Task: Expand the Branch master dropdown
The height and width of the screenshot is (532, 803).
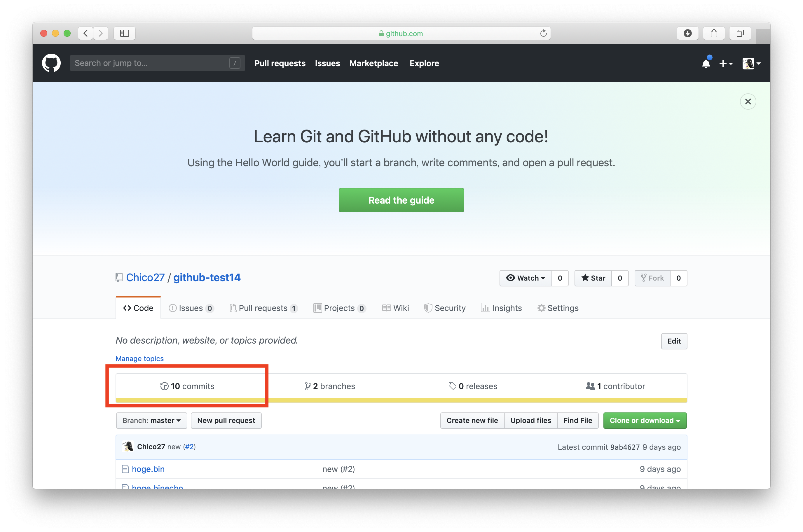Action: coord(150,420)
